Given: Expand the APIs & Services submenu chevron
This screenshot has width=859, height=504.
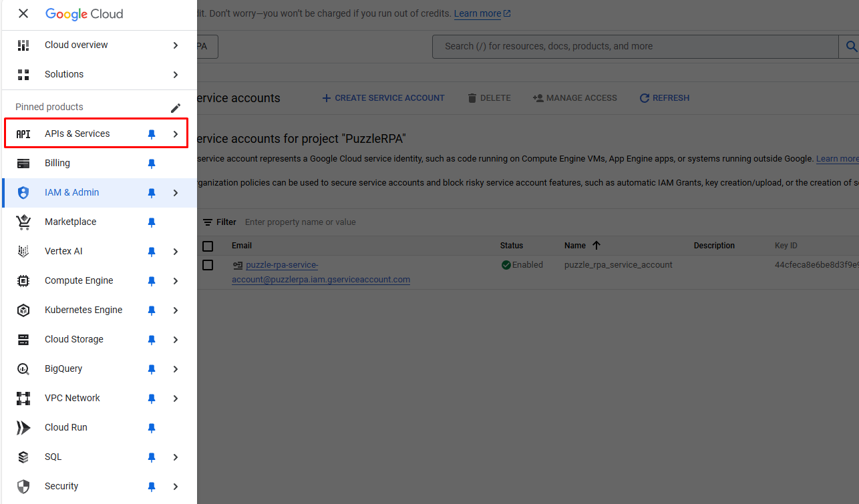Looking at the screenshot, I should (176, 134).
